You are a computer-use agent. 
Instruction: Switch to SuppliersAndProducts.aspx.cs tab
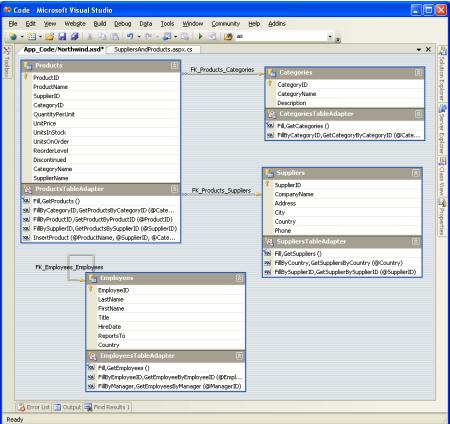click(153, 49)
